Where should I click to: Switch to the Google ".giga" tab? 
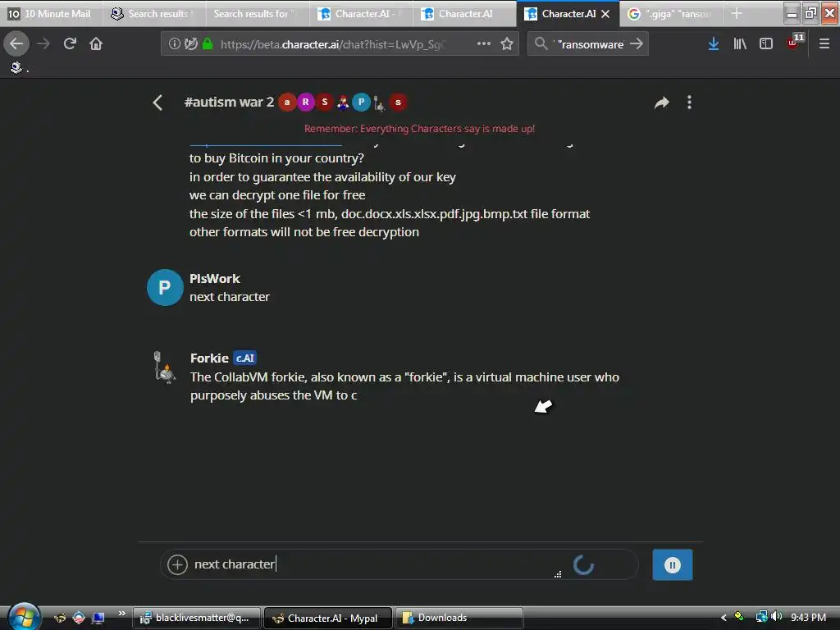671,14
